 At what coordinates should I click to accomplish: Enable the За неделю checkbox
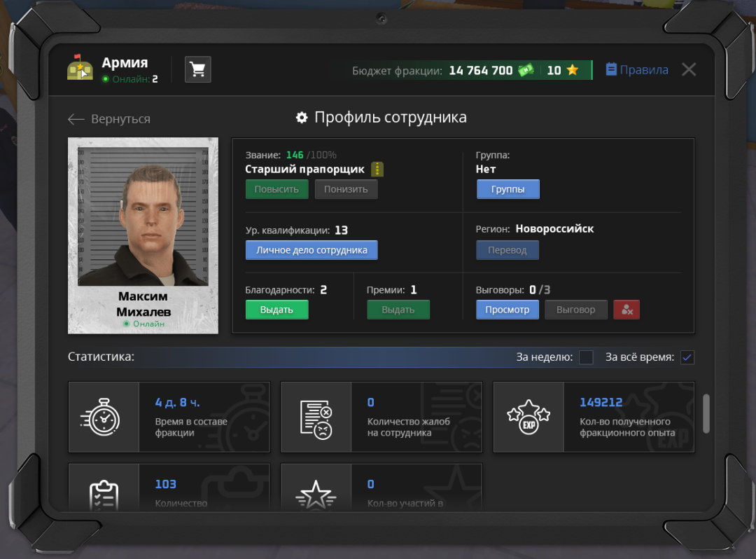click(586, 357)
